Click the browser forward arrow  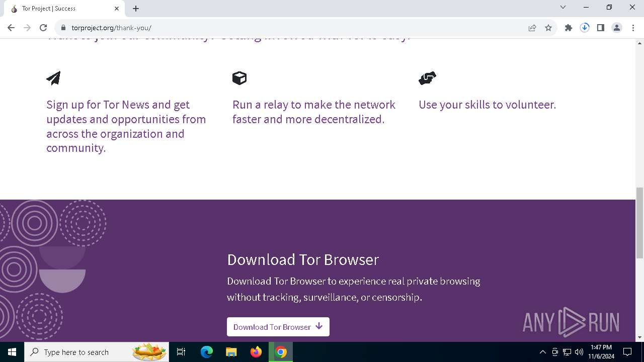(x=27, y=28)
